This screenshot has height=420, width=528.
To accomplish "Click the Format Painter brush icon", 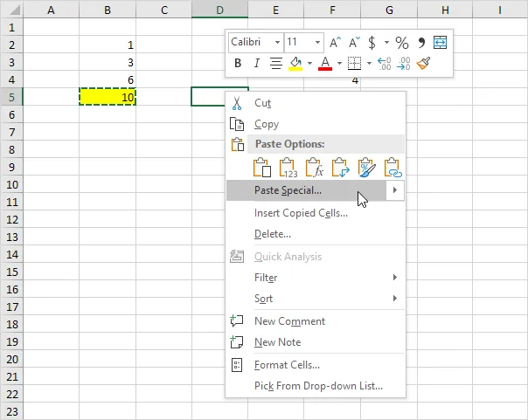I will (x=424, y=64).
